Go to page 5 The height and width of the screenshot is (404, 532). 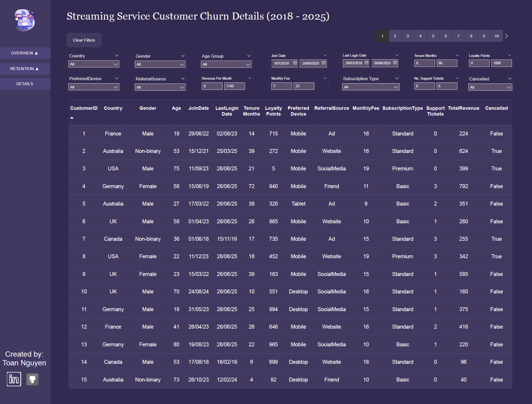tap(433, 36)
